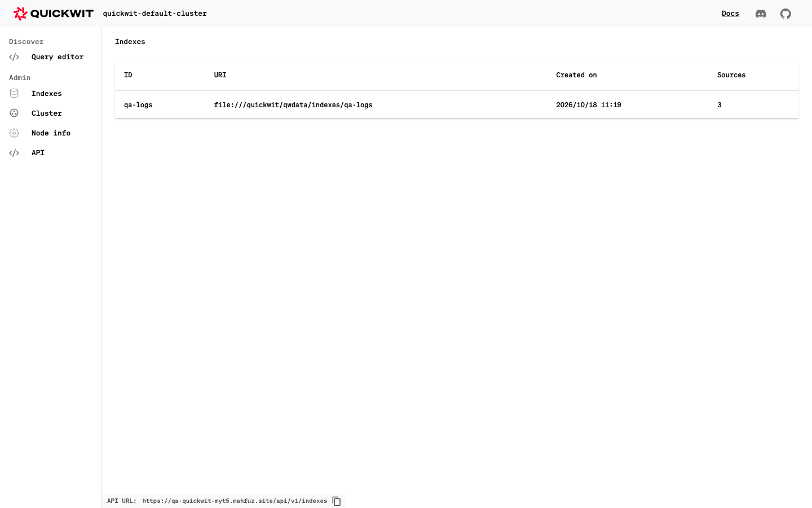Open the Docs link
Image resolution: width=812 pixels, height=508 pixels.
pyautogui.click(x=730, y=14)
